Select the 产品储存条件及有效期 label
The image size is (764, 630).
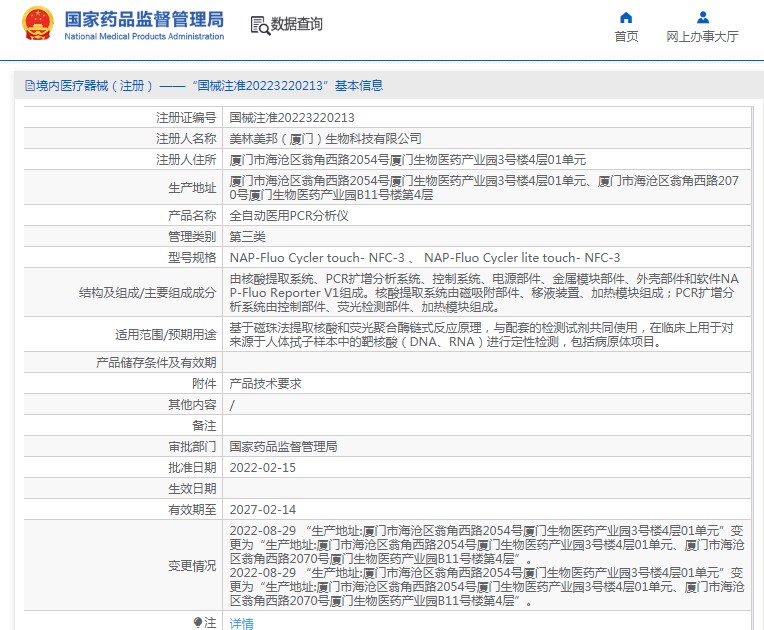pyautogui.click(x=156, y=362)
